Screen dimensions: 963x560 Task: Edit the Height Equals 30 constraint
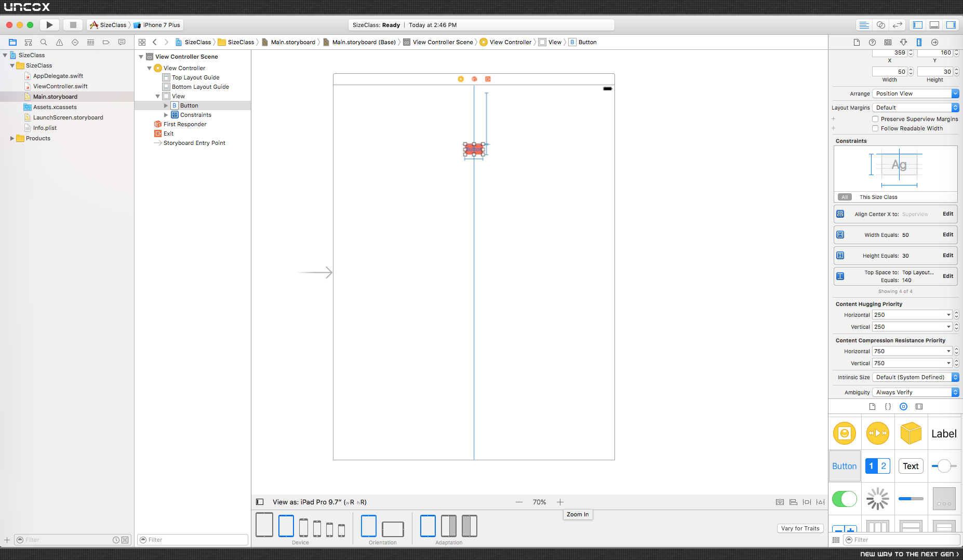[x=948, y=256]
